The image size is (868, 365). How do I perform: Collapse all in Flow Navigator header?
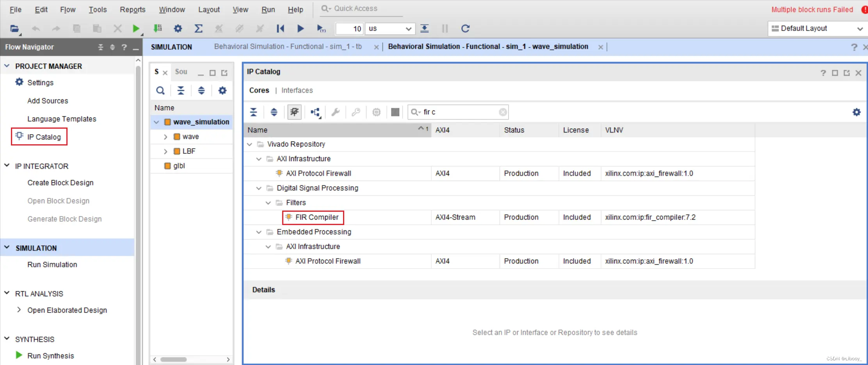pos(101,47)
